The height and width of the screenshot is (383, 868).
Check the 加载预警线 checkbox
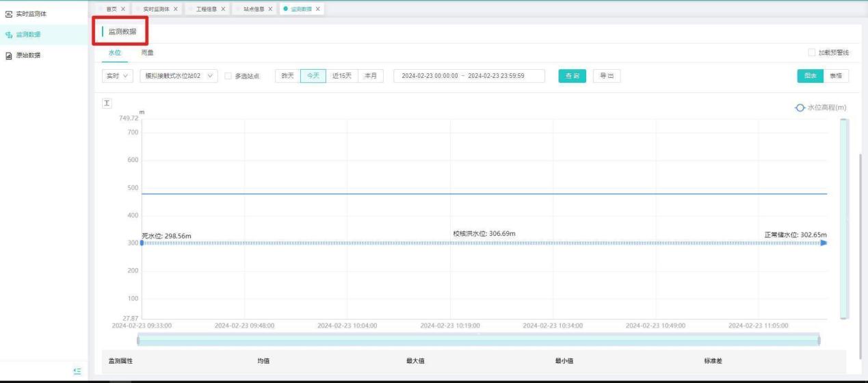coord(812,53)
